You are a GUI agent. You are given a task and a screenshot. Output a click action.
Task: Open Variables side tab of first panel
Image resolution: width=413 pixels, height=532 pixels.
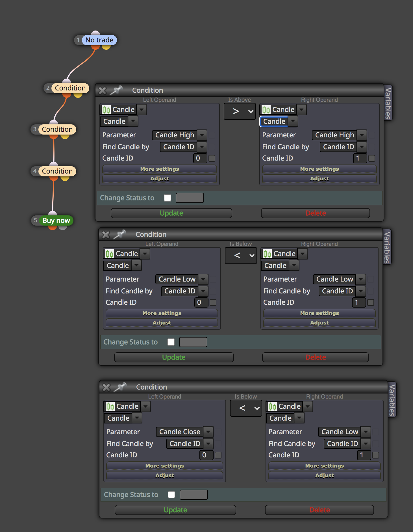coord(388,103)
